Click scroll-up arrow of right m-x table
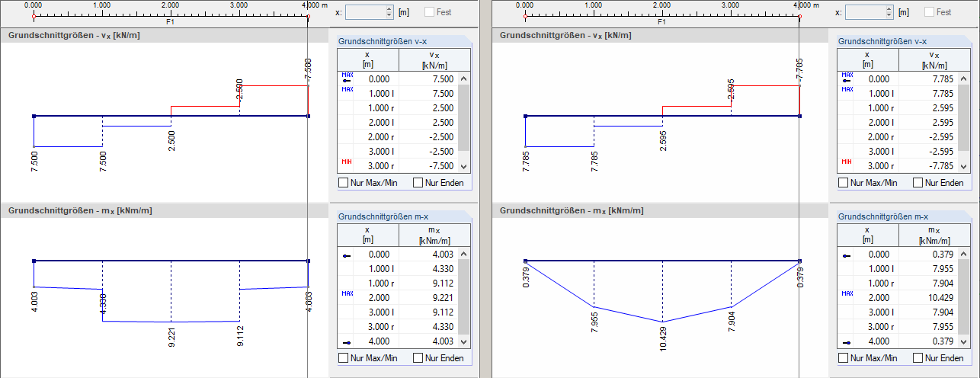The height and width of the screenshot is (378, 980). pos(964,254)
